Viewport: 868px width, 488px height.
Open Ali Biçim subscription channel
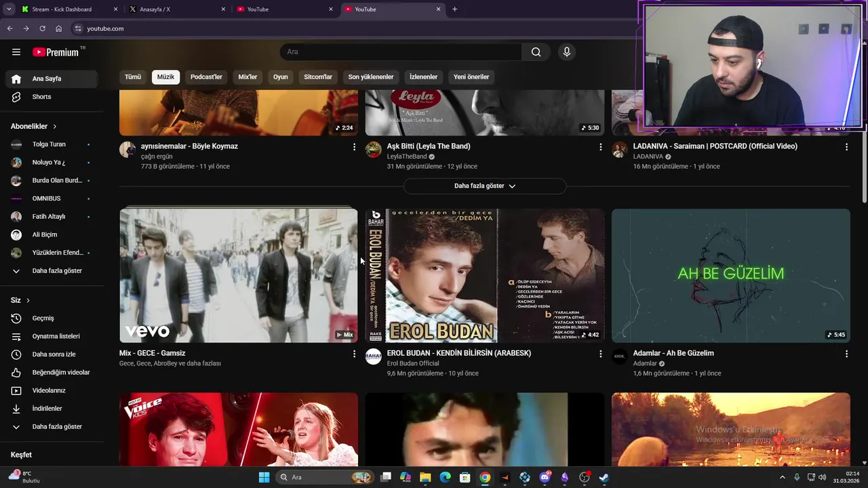point(52,235)
